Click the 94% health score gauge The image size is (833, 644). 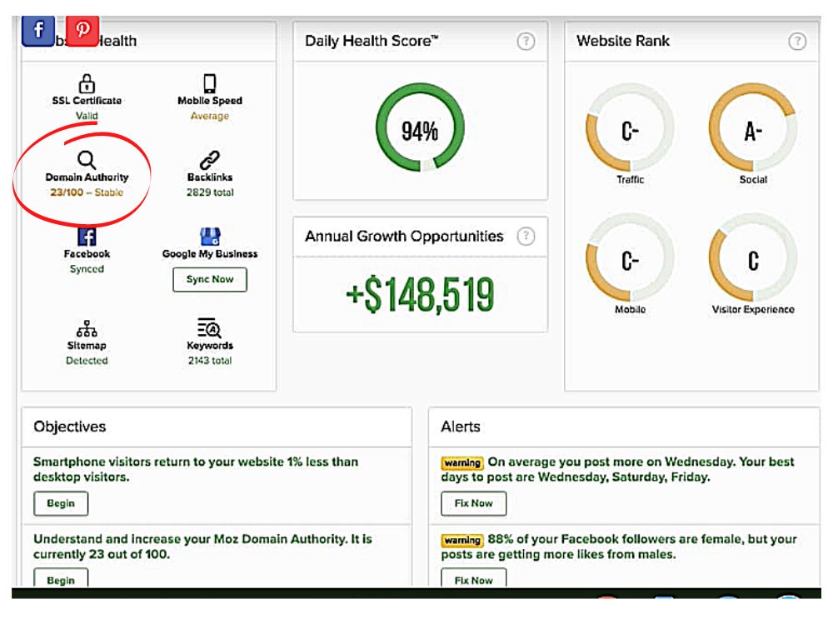(x=420, y=131)
